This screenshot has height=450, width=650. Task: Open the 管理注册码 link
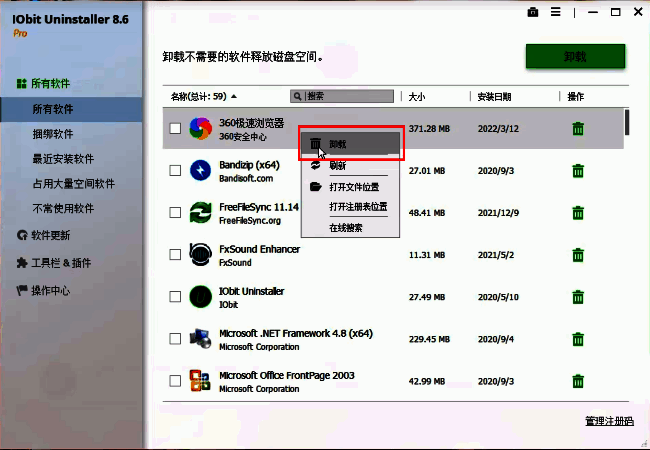[x=609, y=421]
